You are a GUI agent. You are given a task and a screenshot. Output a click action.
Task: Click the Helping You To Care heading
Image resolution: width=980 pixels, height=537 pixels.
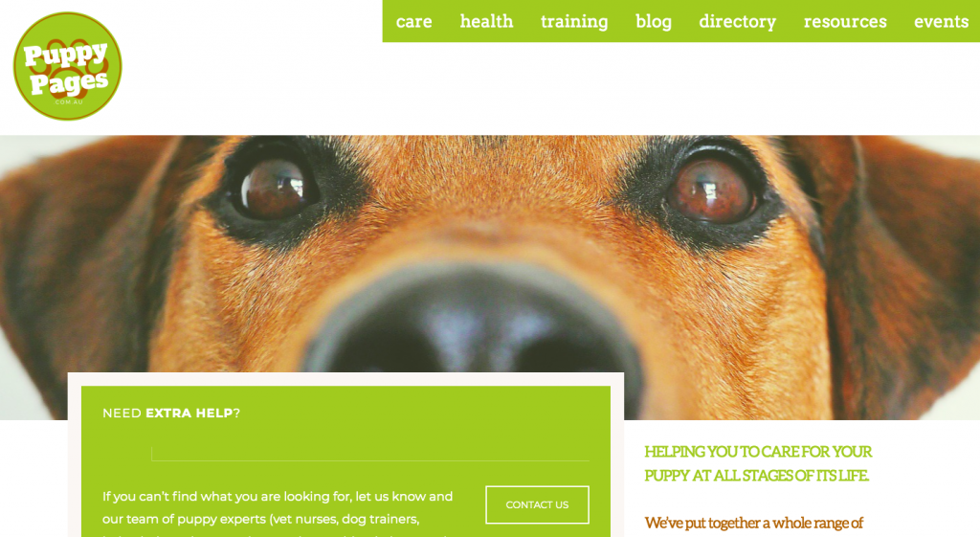758,463
